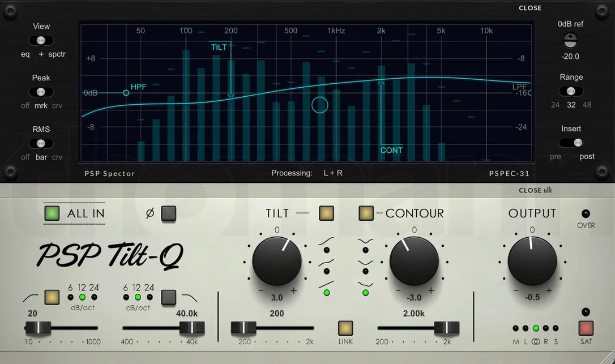Image resolution: width=615 pixels, height=364 pixels.
Task: Toggle the LINK button between frequency sliders
Action: pyautogui.click(x=345, y=328)
